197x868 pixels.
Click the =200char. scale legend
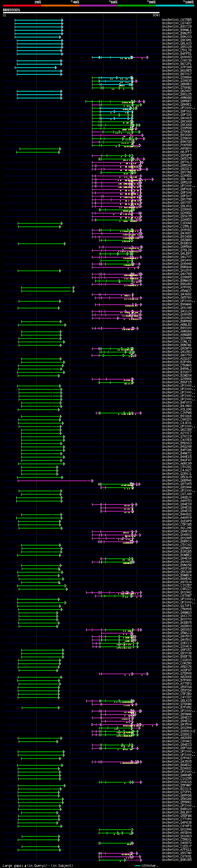click(147, 865)
